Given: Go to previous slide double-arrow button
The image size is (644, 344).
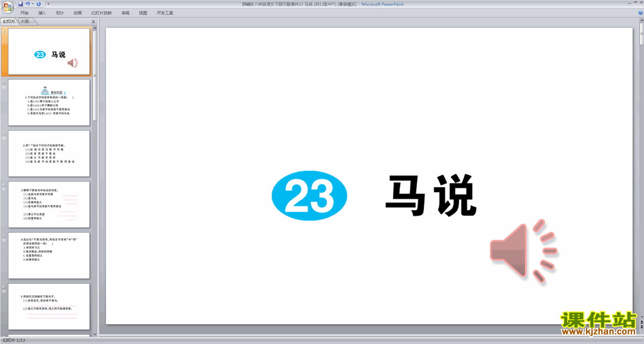Looking at the screenshot, I should (642, 322).
